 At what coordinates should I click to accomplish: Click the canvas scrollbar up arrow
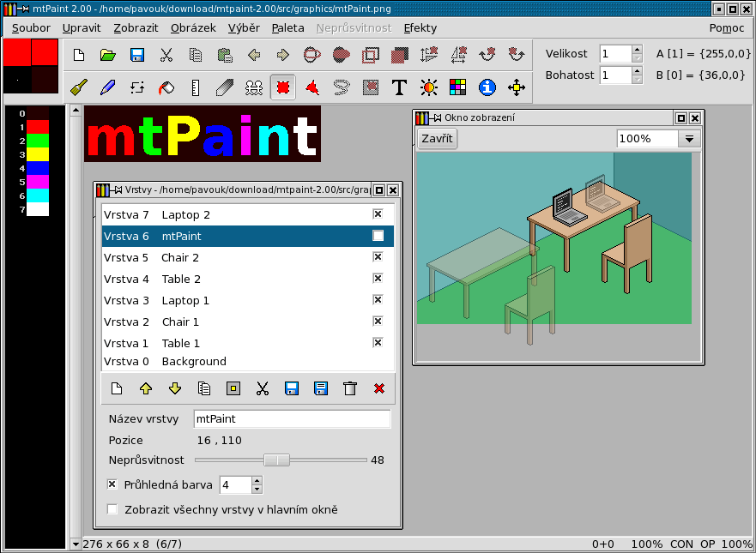76,111
